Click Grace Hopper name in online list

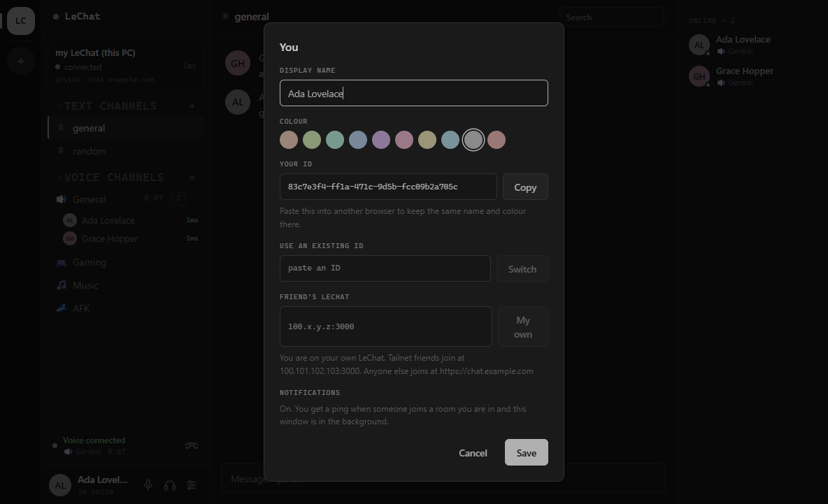pos(745,71)
